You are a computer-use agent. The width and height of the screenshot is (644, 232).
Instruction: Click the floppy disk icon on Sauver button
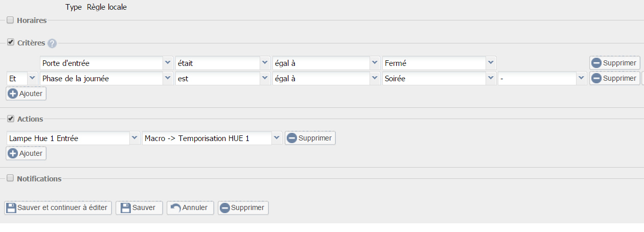pyautogui.click(x=125, y=208)
